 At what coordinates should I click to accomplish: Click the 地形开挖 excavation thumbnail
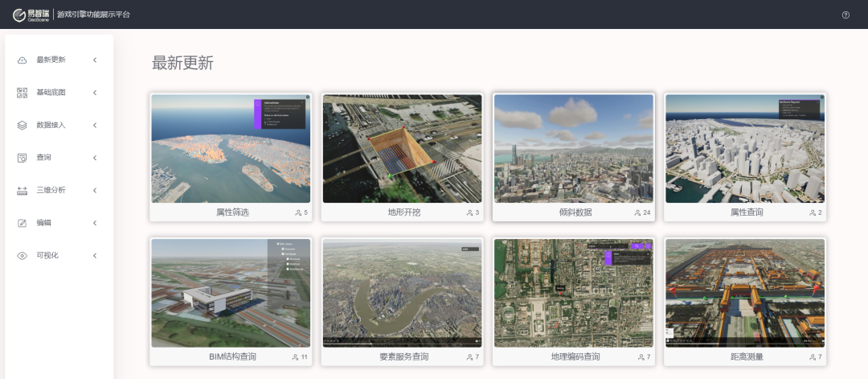(403, 149)
